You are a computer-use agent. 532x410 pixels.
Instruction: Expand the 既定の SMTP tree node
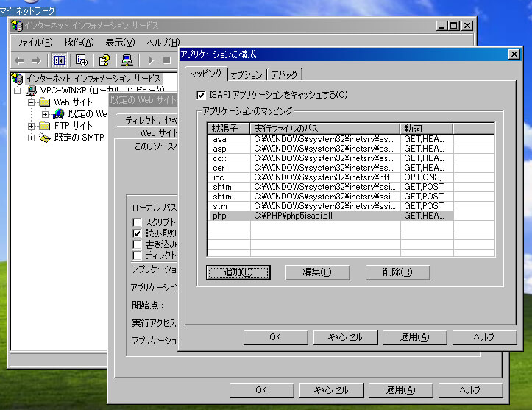pyautogui.click(x=32, y=138)
